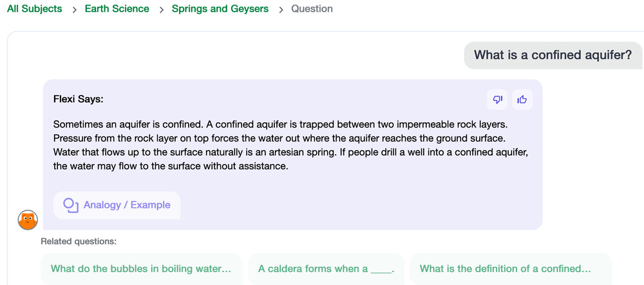This screenshot has height=285, width=644.
Task: Click the 'What is a confined aquifer?' message bubble
Action: (x=553, y=55)
